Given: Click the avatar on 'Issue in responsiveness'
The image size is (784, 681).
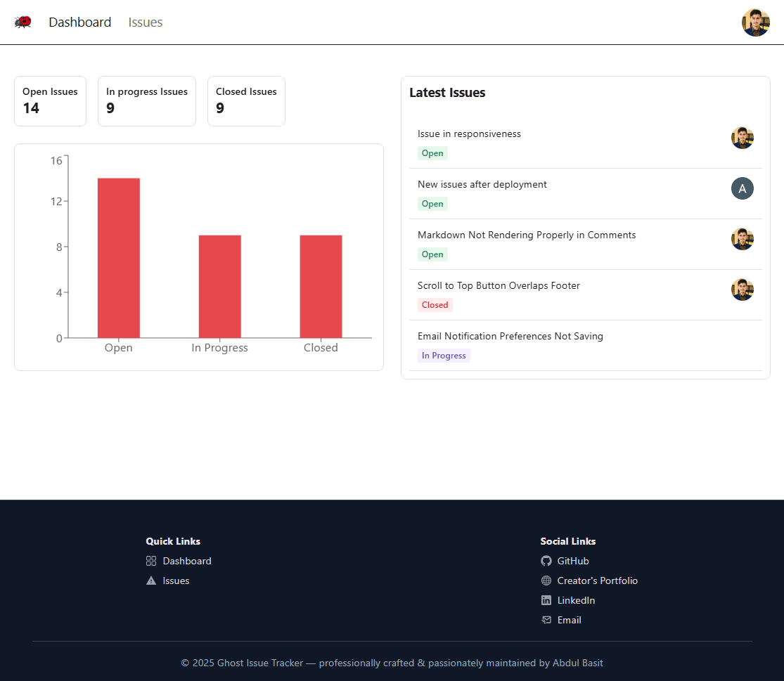Looking at the screenshot, I should (743, 138).
